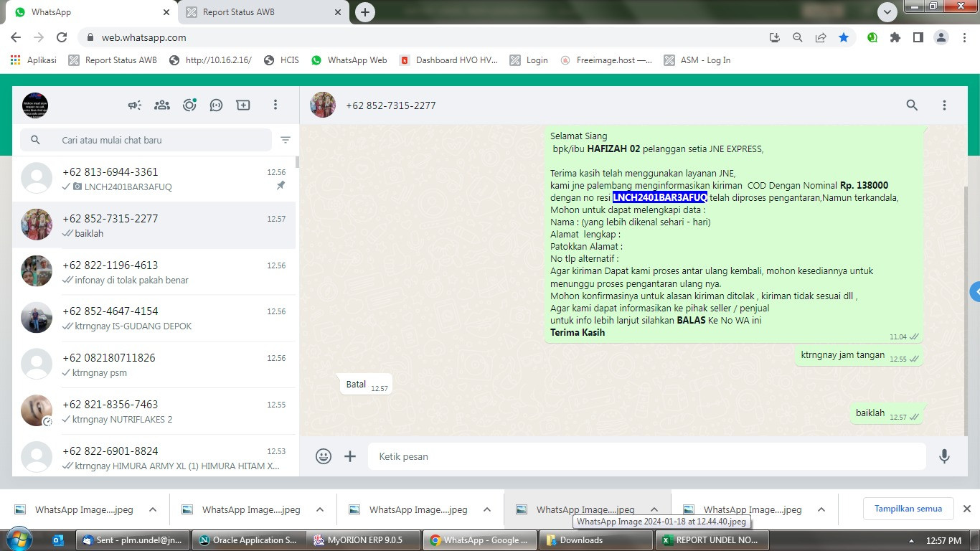980x551 pixels.
Task: Expand options of third WhatsApp Image download
Action: (x=487, y=509)
